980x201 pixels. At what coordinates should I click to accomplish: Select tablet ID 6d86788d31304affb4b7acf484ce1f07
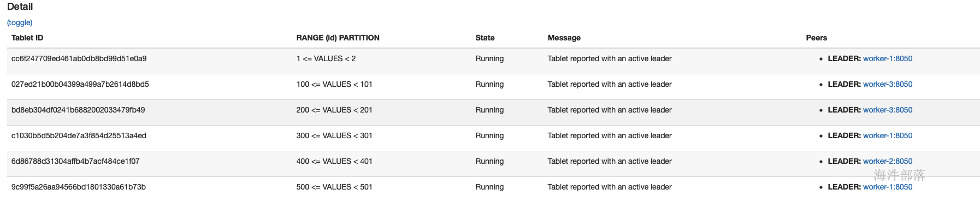75,161
